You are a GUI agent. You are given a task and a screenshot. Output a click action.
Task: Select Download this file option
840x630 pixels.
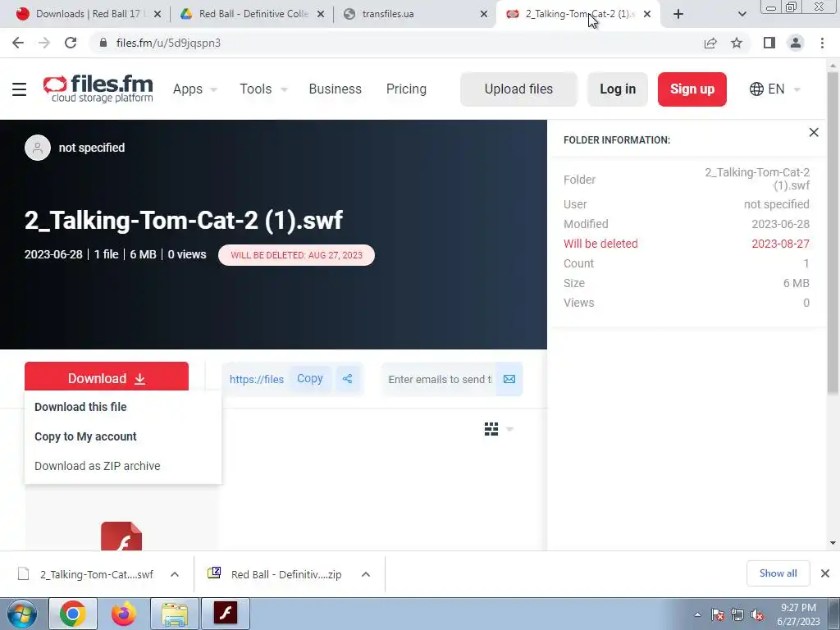[80, 407]
